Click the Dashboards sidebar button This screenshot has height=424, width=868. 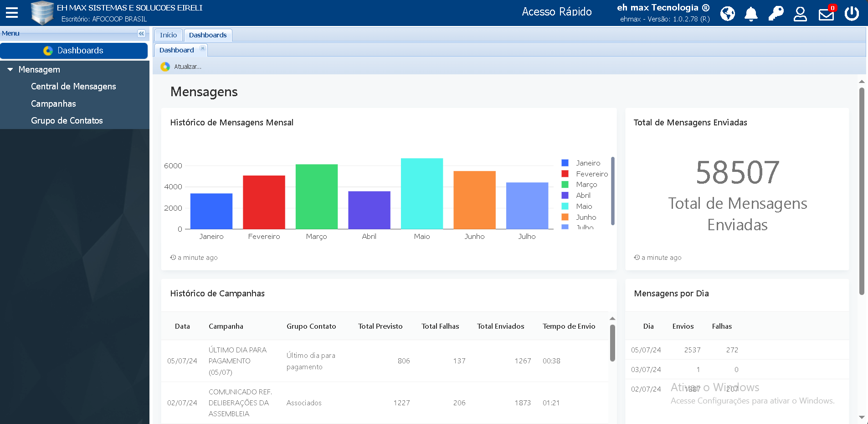(74, 51)
